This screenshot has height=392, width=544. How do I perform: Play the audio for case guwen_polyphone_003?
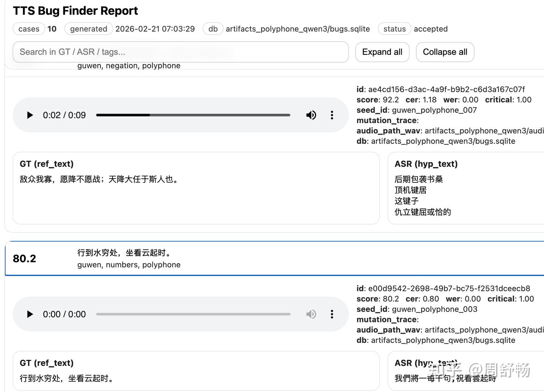click(30, 314)
